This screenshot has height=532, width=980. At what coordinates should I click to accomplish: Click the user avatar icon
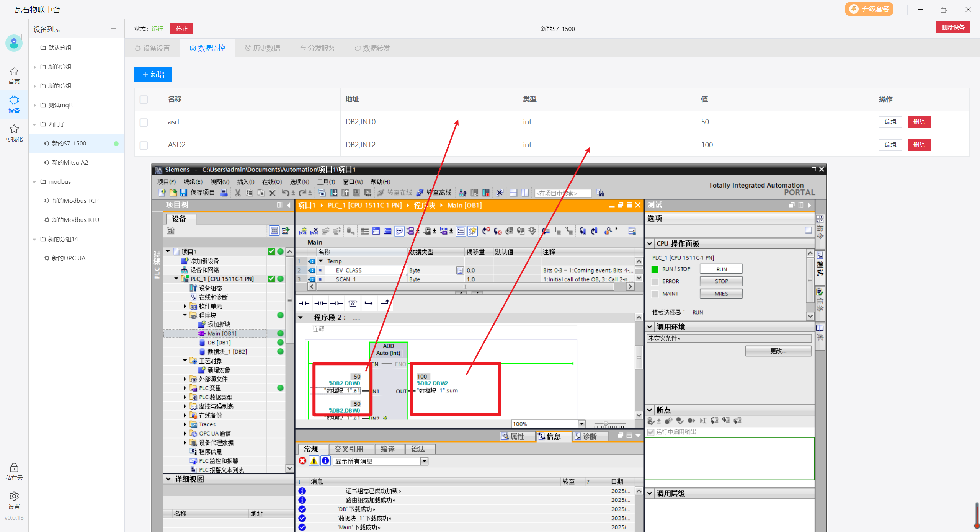(14, 43)
